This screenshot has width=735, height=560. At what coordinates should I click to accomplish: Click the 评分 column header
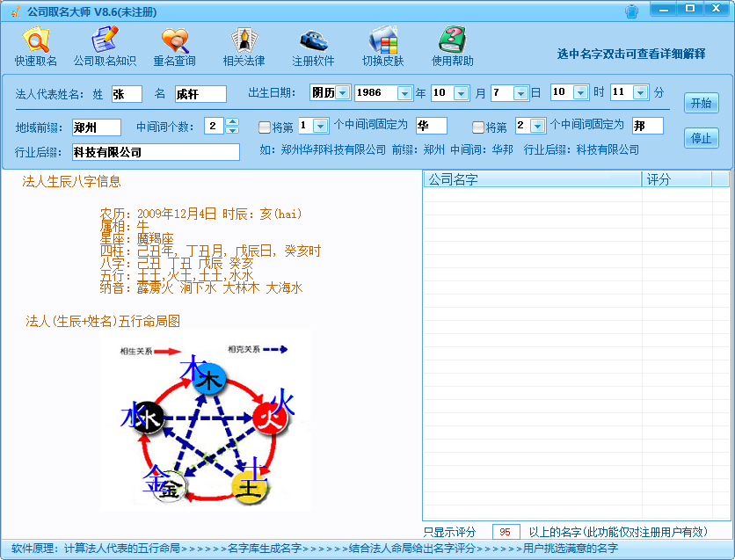coord(677,179)
